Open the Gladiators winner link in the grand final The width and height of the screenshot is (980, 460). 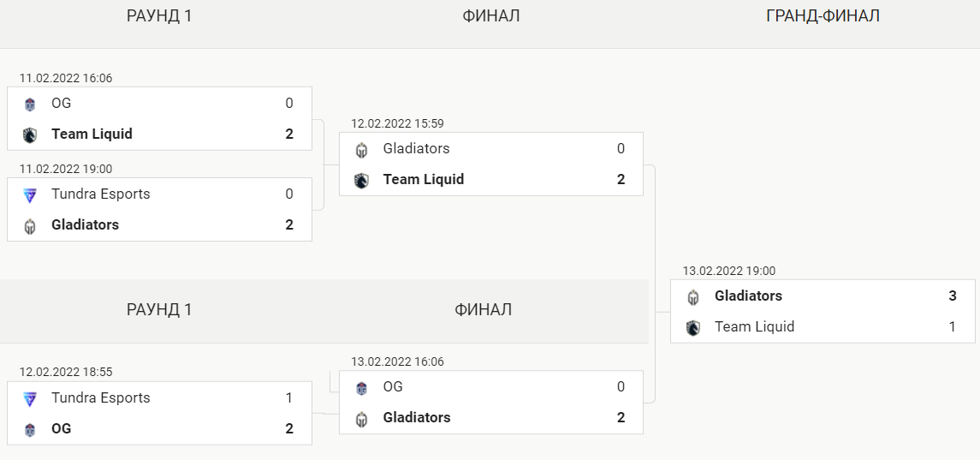(748, 296)
